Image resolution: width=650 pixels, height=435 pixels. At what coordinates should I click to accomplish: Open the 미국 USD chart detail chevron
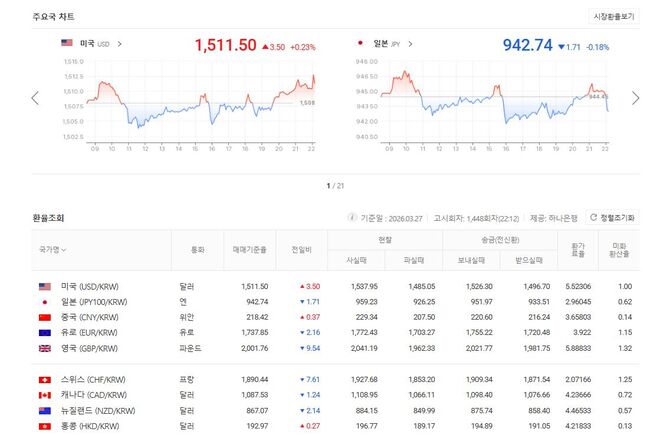119,44
